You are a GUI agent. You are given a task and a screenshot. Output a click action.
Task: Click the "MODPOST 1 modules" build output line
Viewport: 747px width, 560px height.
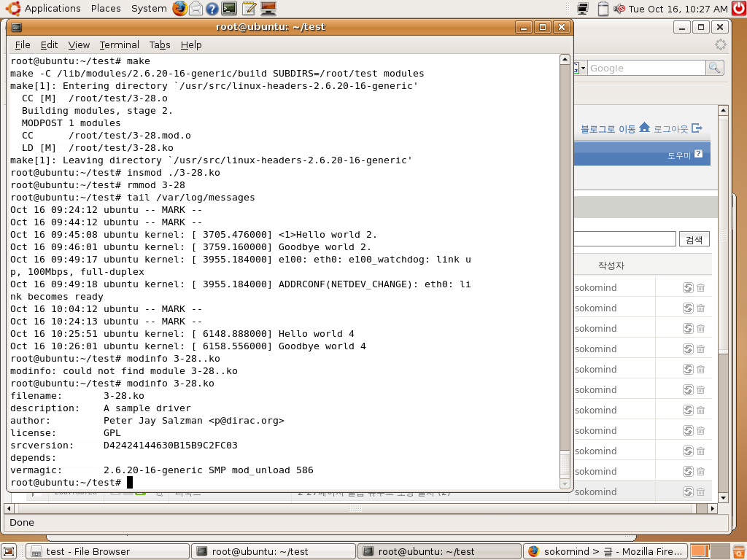click(x=71, y=123)
